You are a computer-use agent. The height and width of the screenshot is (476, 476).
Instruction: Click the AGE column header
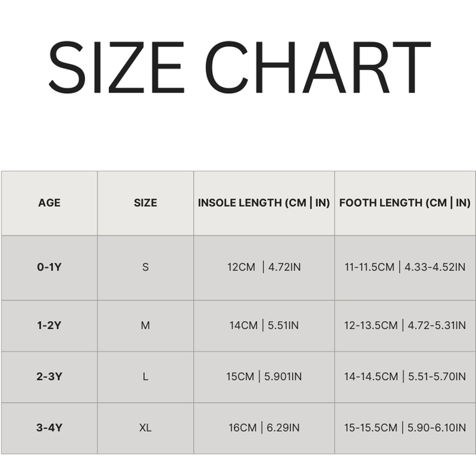(x=49, y=203)
